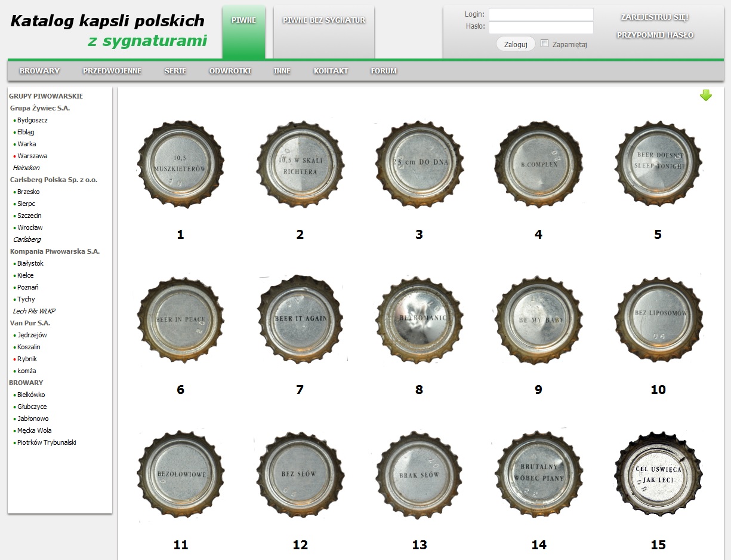Viewport: 731px width, 560px height.
Task: Select the 'BEZ LIPOSOMÓW' cap thumbnail
Action: 658,319
